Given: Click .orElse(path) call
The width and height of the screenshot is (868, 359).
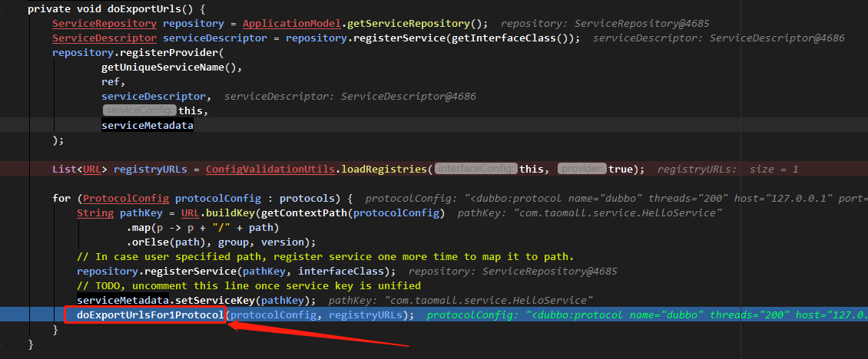Looking at the screenshot, I should click(x=169, y=242).
